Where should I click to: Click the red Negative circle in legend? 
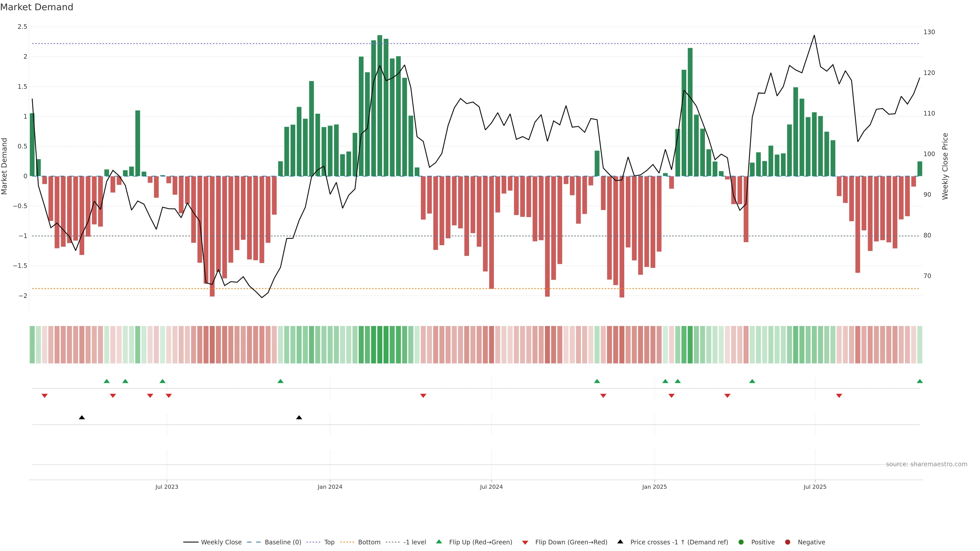click(788, 542)
